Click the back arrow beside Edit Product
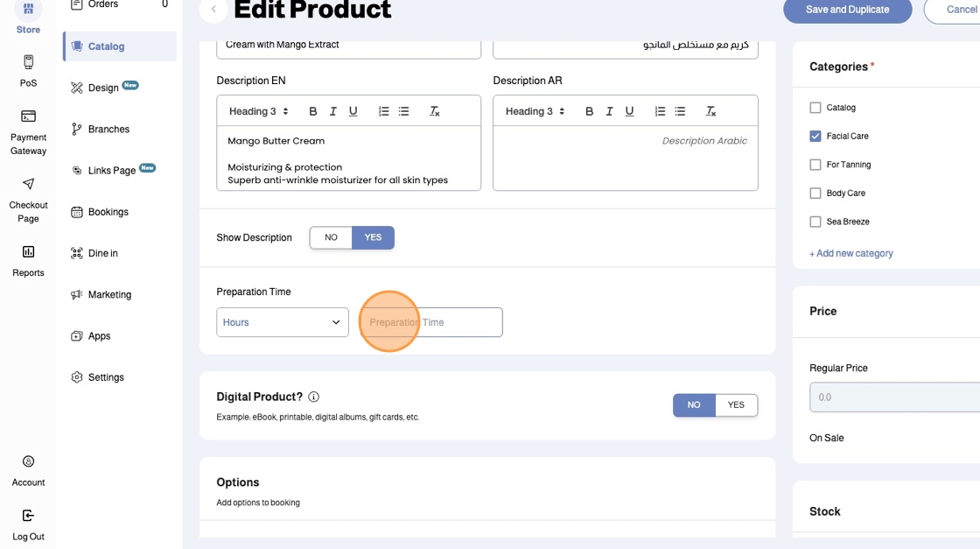 coord(213,10)
